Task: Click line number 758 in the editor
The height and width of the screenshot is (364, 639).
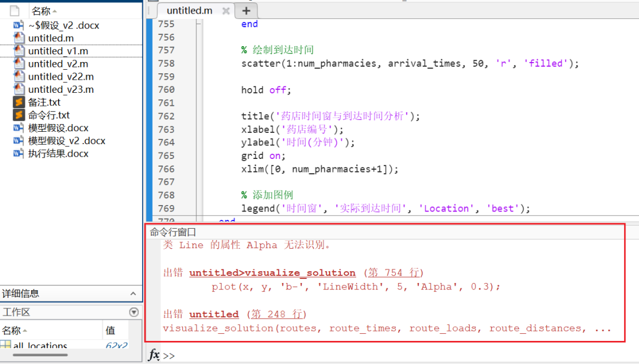Action: click(166, 63)
